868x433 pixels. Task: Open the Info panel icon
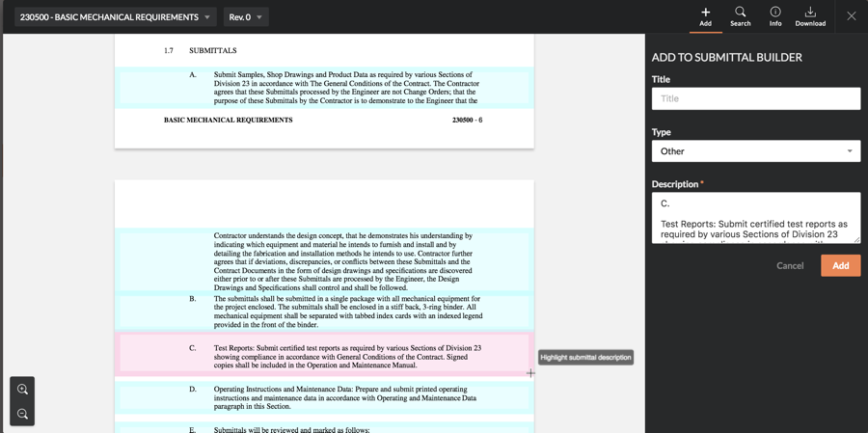[775, 16]
